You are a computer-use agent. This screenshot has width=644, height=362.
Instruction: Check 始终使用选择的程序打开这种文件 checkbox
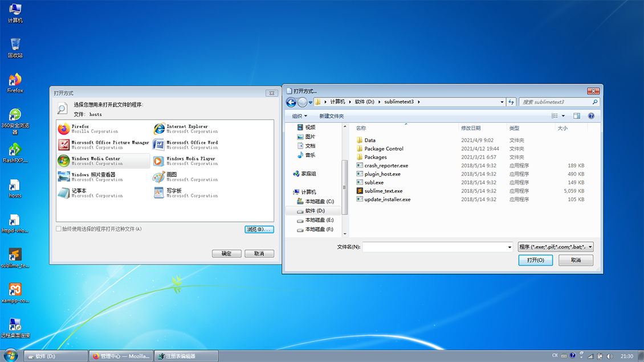tap(58, 229)
